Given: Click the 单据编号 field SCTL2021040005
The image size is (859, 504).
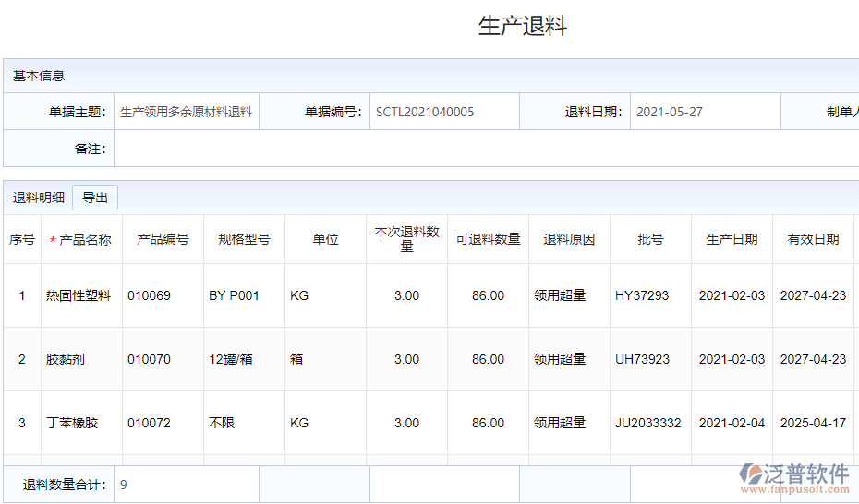Looking at the screenshot, I should click(443, 112).
